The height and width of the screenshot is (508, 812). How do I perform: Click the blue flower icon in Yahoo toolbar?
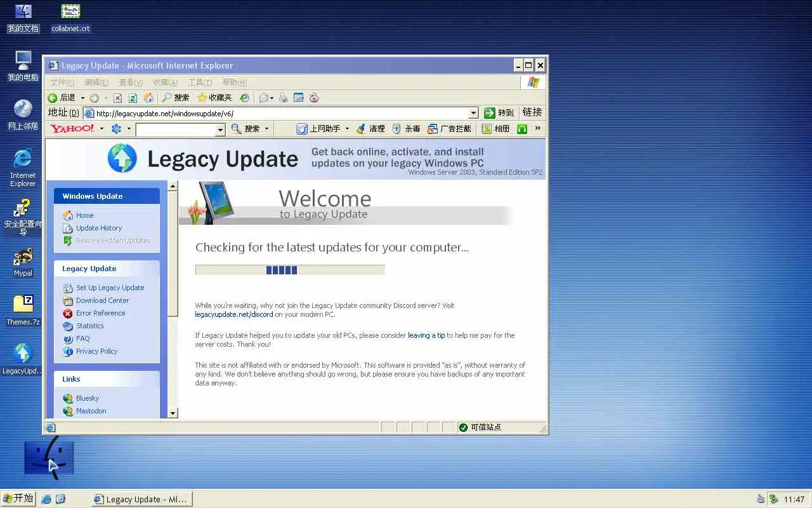click(x=116, y=129)
